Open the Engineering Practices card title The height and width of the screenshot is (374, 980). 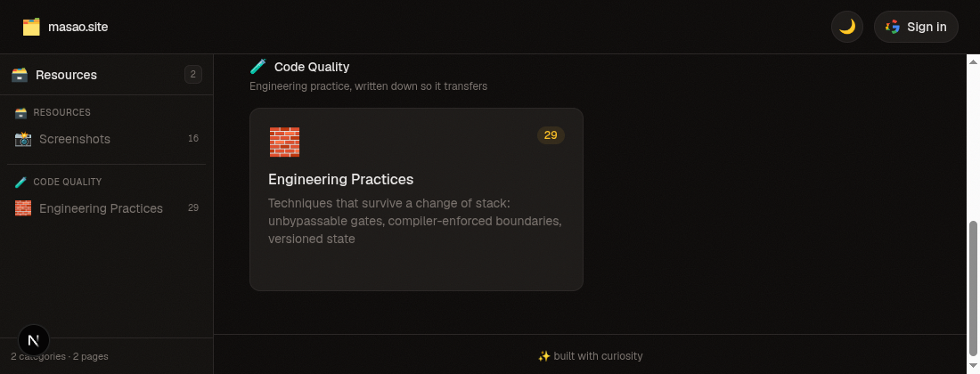(340, 179)
